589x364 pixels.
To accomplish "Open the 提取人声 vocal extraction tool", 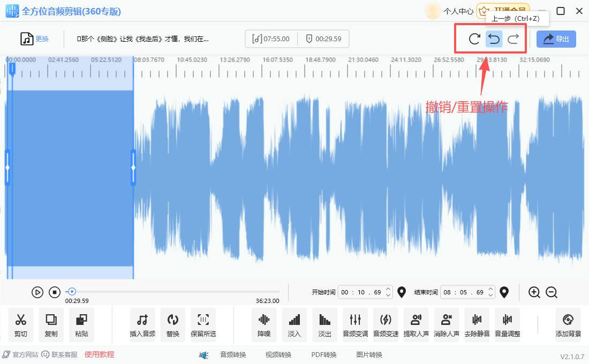I will [416, 324].
